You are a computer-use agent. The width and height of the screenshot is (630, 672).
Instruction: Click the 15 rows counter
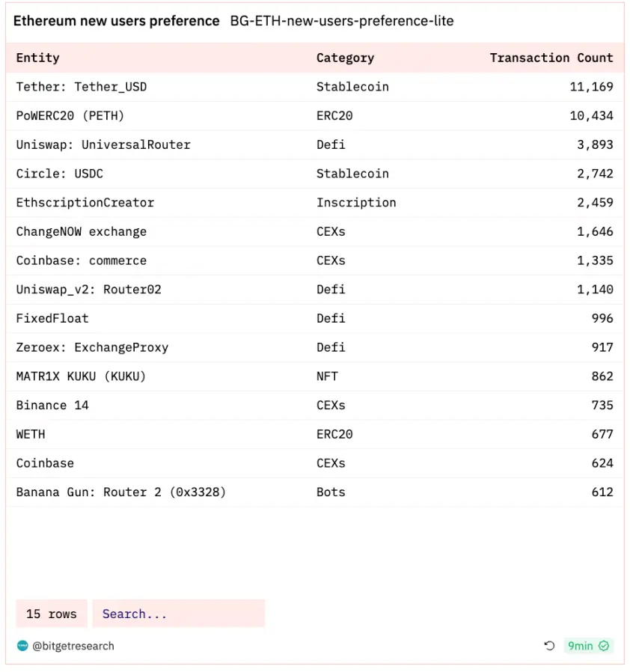click(52, 614)
